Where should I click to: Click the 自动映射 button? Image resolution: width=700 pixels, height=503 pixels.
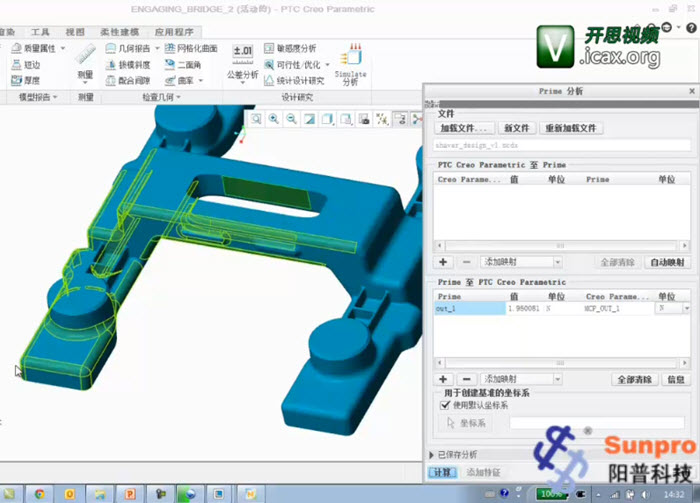667,262
